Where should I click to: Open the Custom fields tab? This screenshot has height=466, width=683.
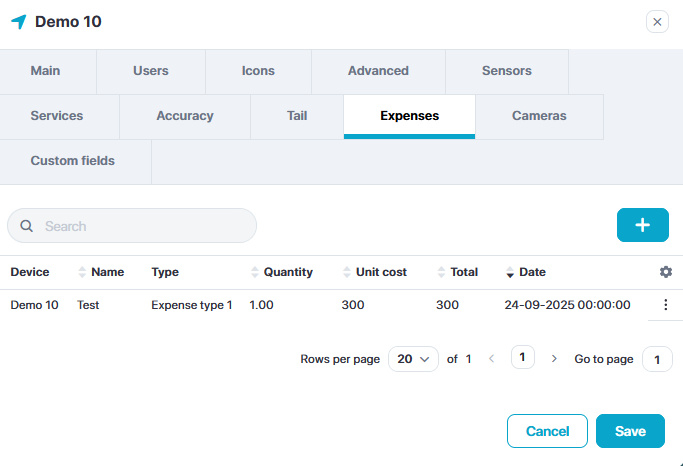pos(73,161)
